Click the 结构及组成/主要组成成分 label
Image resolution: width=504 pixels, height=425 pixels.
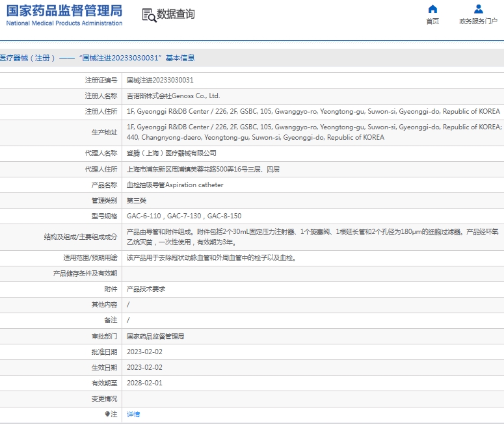[81, 237]
